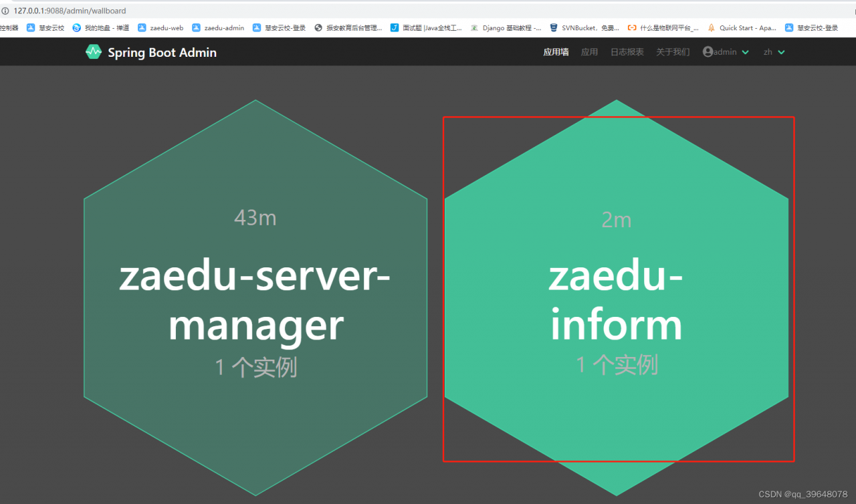Go to the 日志报表 page
Image resolution: width=856 pixels, height=504 pixels.
coord(627,52)
